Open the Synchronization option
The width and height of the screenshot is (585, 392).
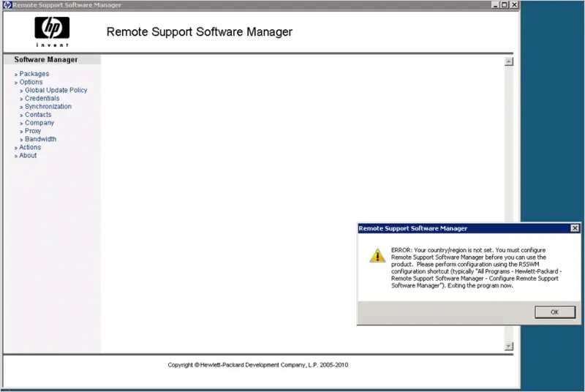coord(48,107)
